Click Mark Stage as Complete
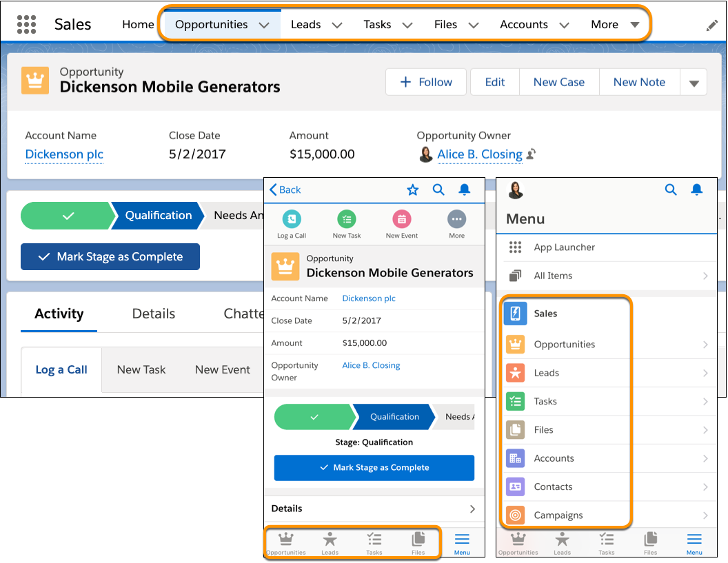Screen dimensions: 728x563 coord(110,256)
